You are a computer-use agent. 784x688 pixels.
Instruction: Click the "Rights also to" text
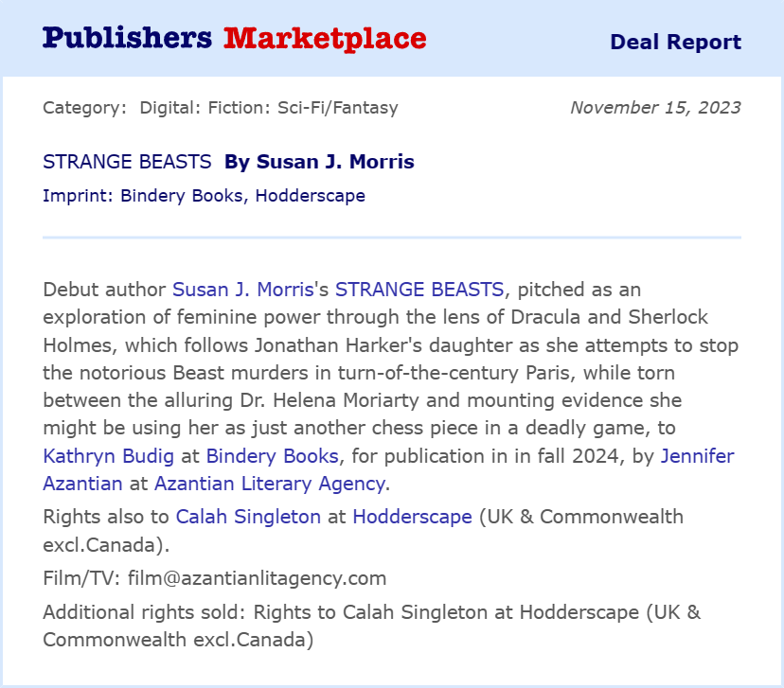coord(106,517)
